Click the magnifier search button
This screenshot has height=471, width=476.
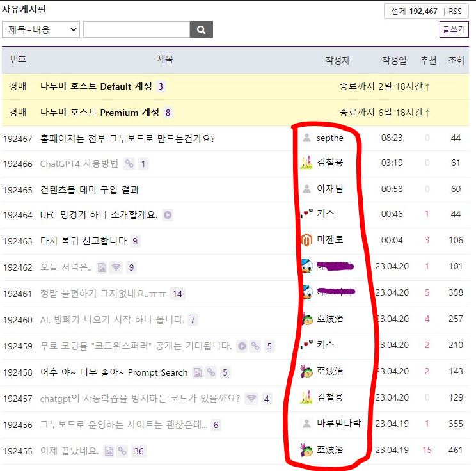pos(202,29)
